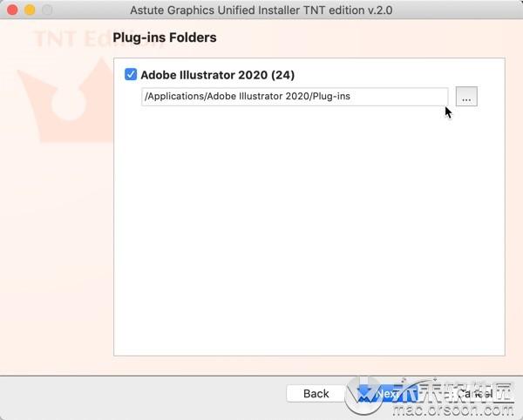The height and width of the screenshot is (420, 523).
Task: Click the faded crown logo in sidebar
Action: click(x=65, y=100)
